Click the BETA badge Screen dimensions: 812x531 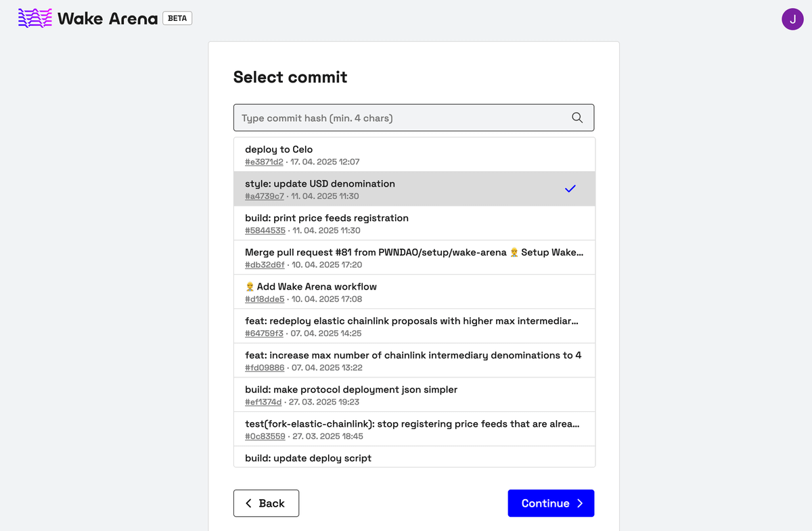[x=177, y=18]
